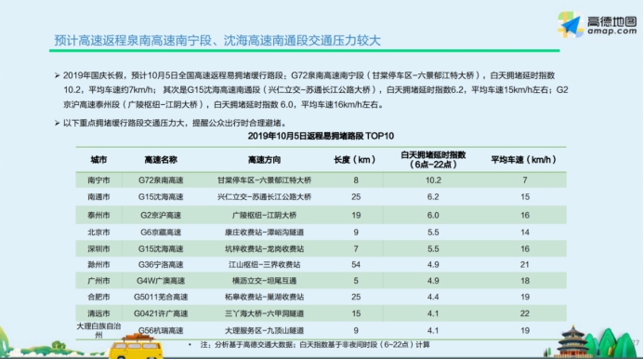
Task: Click the G4W广澳高速 cell
Action: (161, 281)
